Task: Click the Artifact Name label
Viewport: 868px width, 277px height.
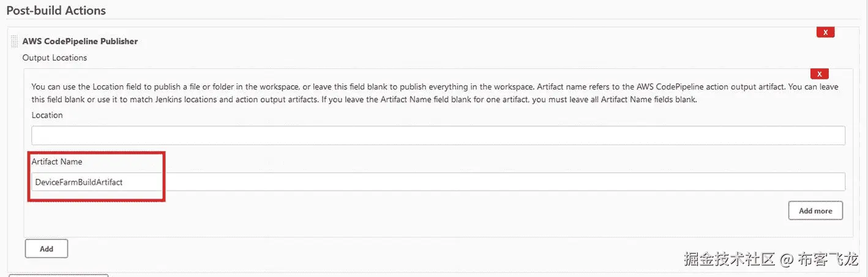Action: [x=57, y=162]
